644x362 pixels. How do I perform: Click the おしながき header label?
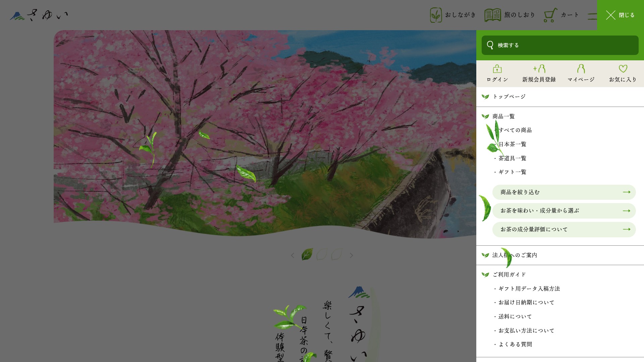pos(461,15)
